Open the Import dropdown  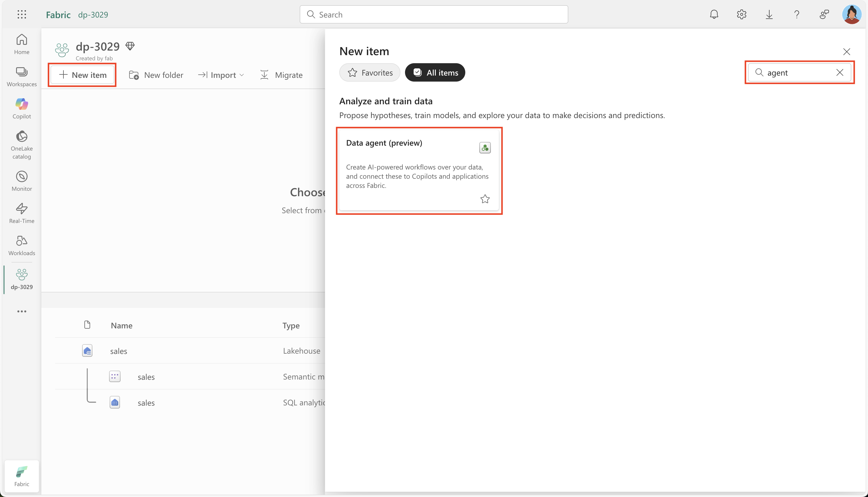coord(221,75)
